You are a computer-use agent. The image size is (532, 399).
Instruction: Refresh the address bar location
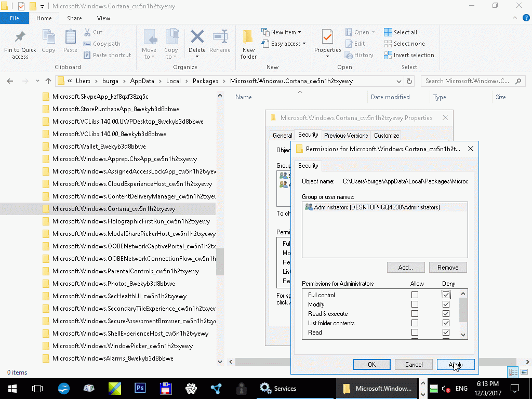coord(409,81)
